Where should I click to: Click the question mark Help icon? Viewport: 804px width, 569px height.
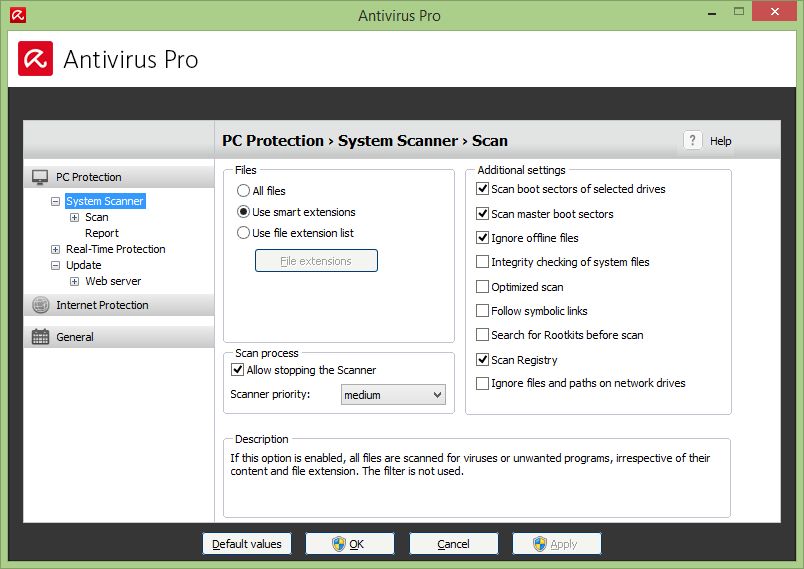[x=692, y=140]
